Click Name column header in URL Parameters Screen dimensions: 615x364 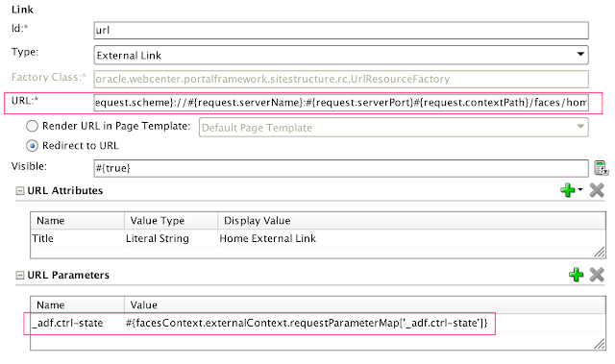click(x=77, y=304)
